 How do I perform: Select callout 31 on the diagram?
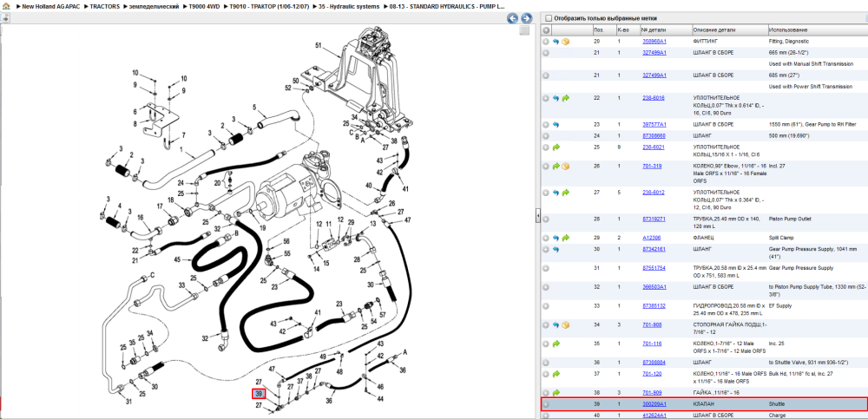129,402
